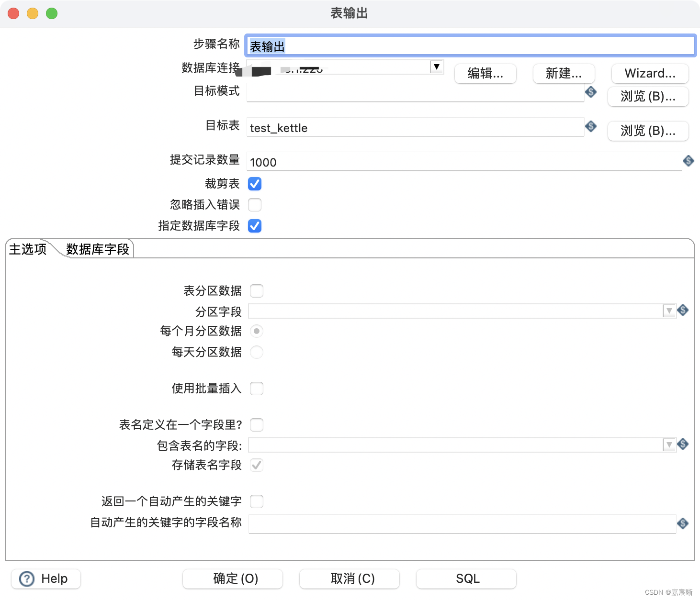Click the variable icon next to 提交记录数量
Viewport: 700px width, 600px height.
click(689, 161)
